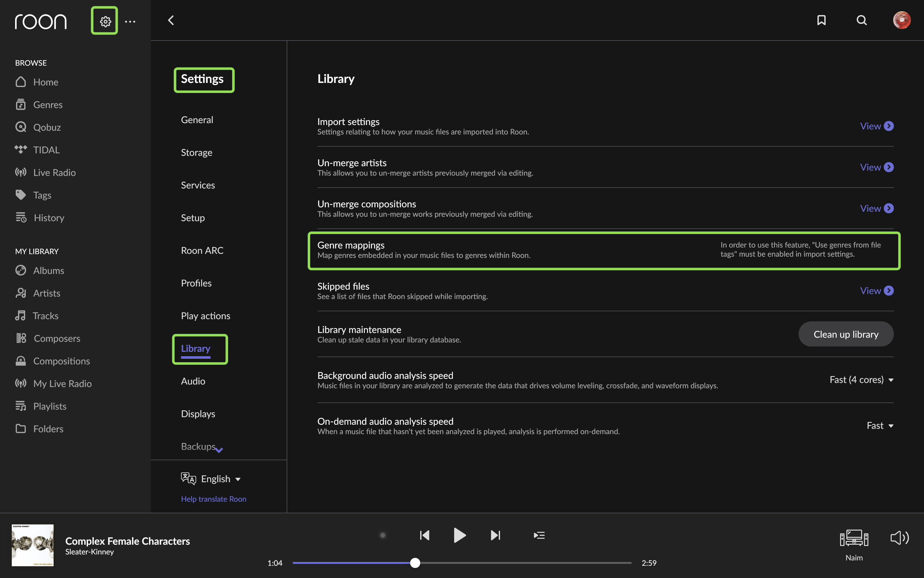Viewport: 924px width, 578px height.
Task: Open the Sleater-Kinney album art thumbnail
Action: [x=32, y=545]
